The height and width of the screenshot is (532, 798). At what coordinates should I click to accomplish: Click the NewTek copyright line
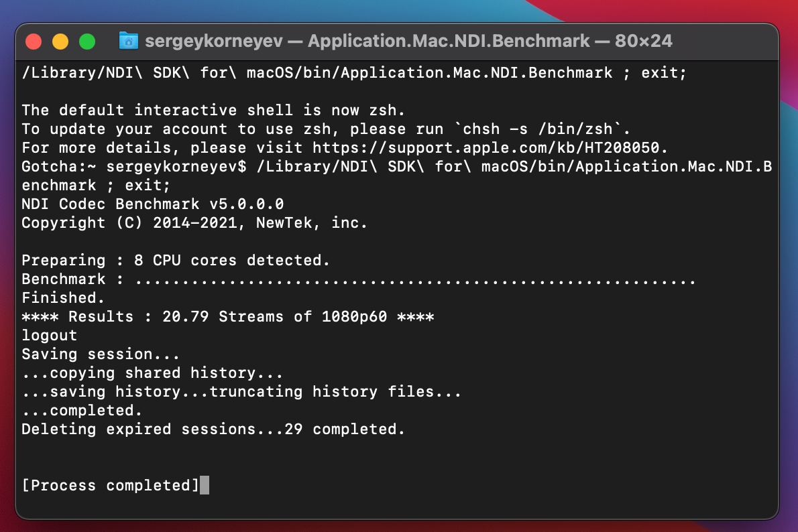[194, 222]
